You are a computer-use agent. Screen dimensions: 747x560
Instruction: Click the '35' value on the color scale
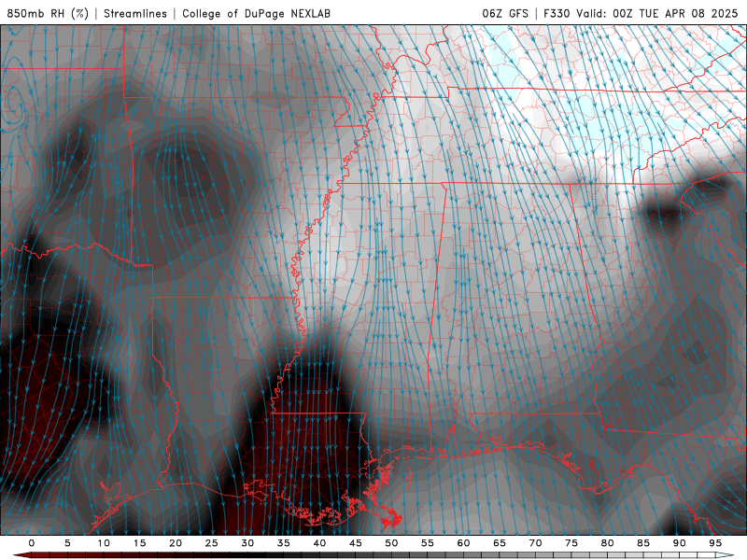tap(284, 543)
